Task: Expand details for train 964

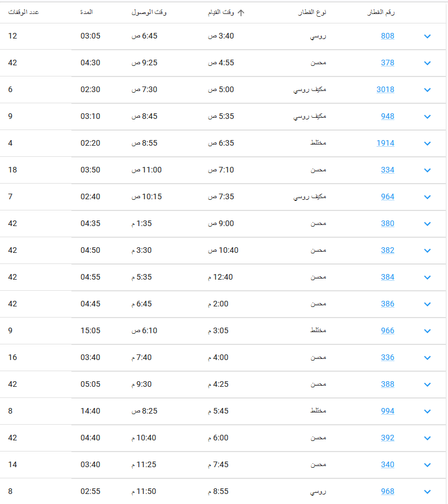Action: click(427, 197)
